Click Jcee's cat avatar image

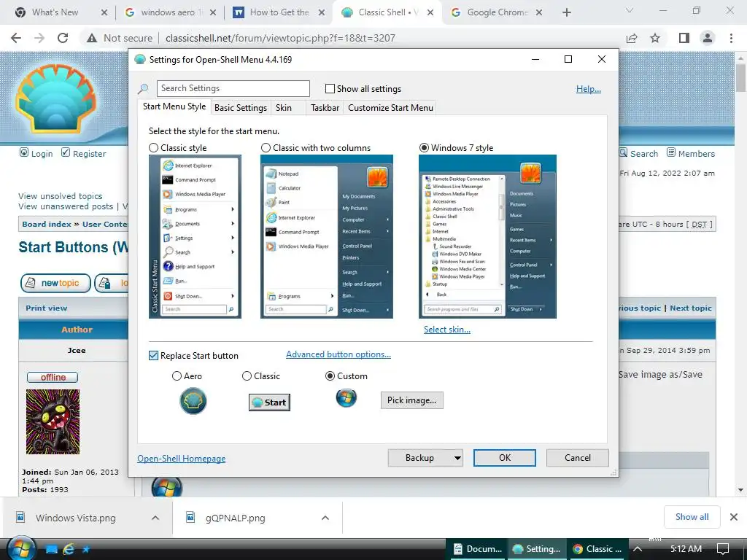53,422
